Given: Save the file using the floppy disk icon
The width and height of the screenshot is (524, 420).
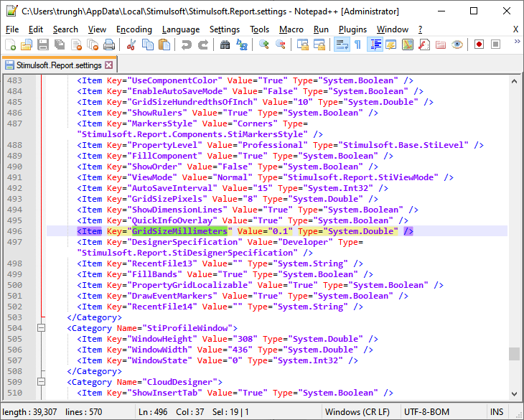Looking at the screenshot, I should [43, 45].
